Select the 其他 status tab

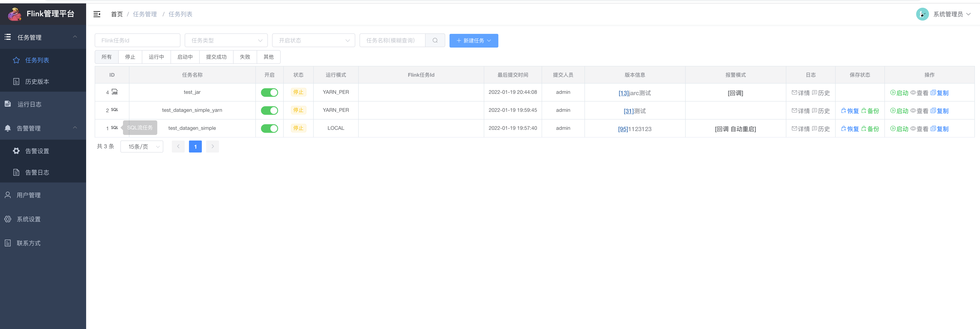[269, 57]
